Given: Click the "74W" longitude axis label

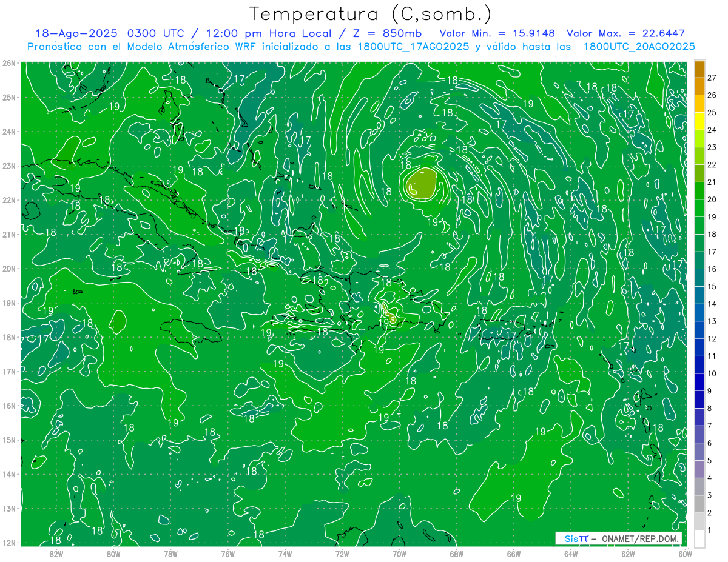Looking at the screenshot, I should tap(285, 554).
